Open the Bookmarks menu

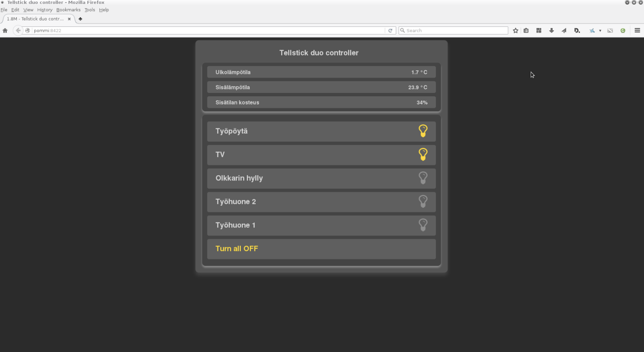coord(68,10)
